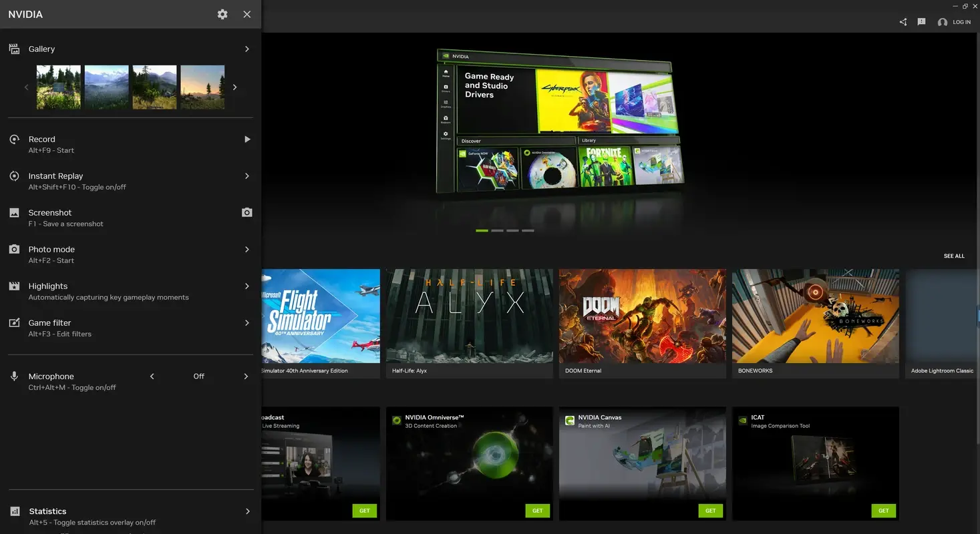
Task: Click the Game filter icon
Action: pos(14,322)
